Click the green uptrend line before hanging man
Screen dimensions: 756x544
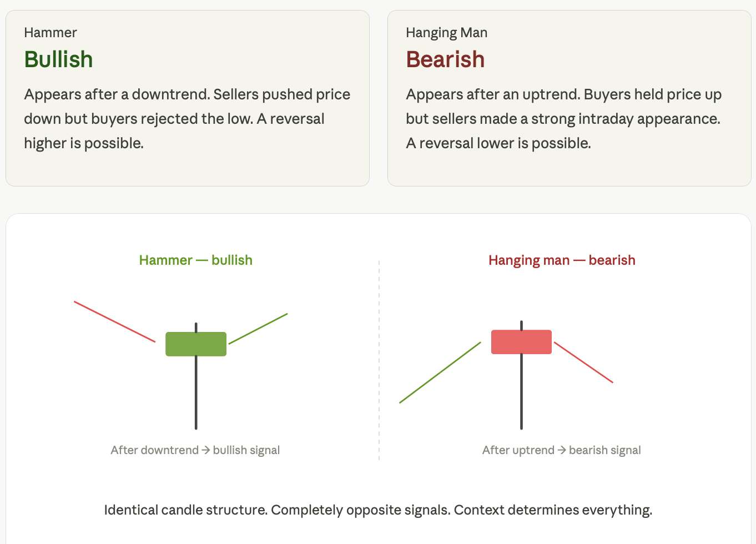[x=440, y=372]
